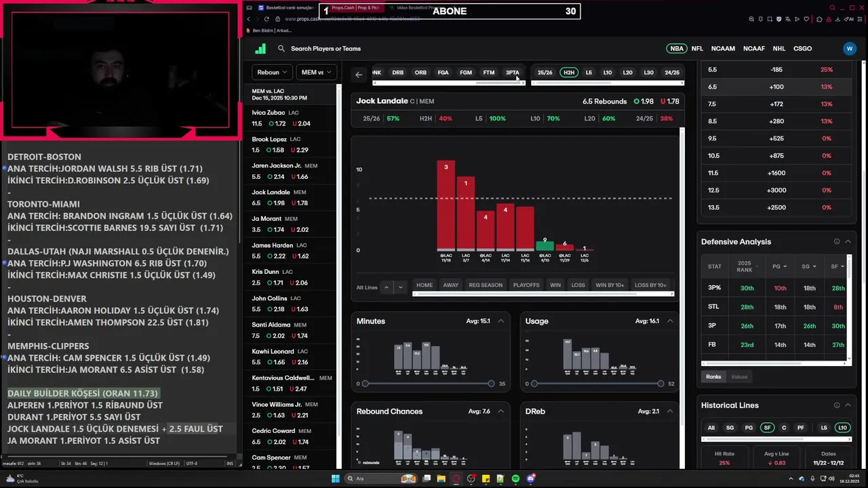Toggle the AWAY games filter

tap(451, 285)
